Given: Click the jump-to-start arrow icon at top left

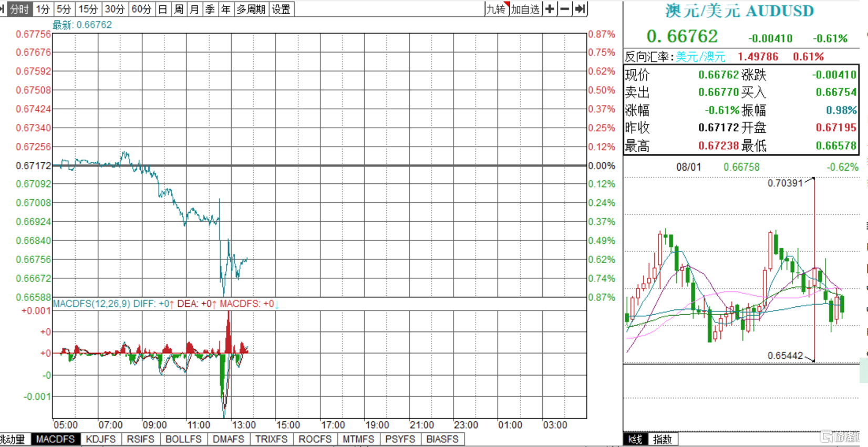Looking at the screenshot, I should click(2, 9).
